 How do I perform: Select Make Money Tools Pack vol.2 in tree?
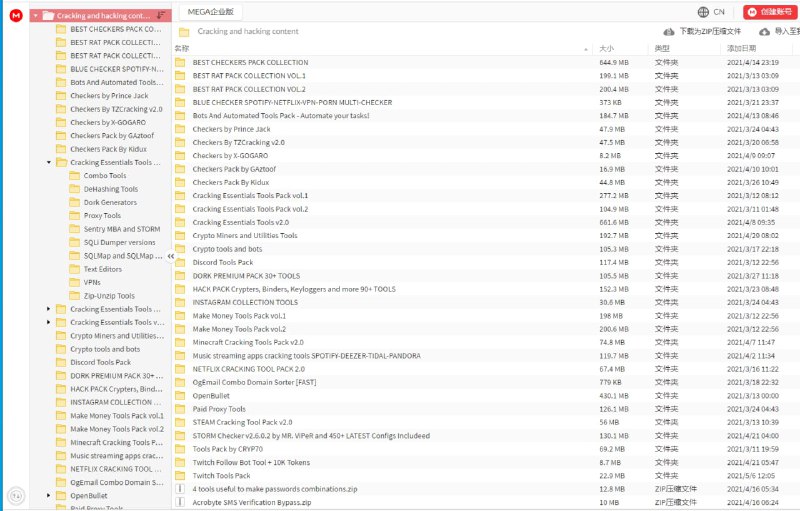(x=117, y=429)
